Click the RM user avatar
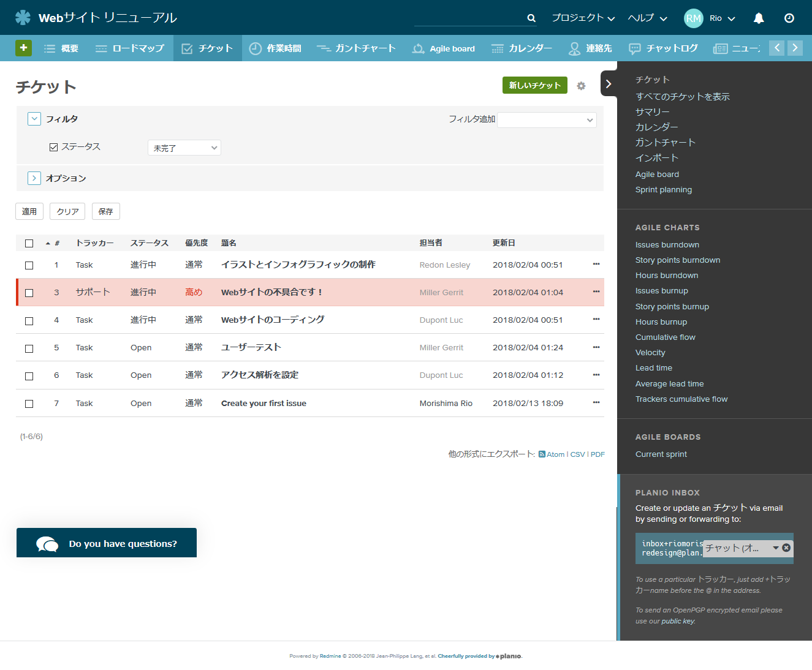Image resolution: width=812 pixels, height=670 pixels. tap(693, 18)
